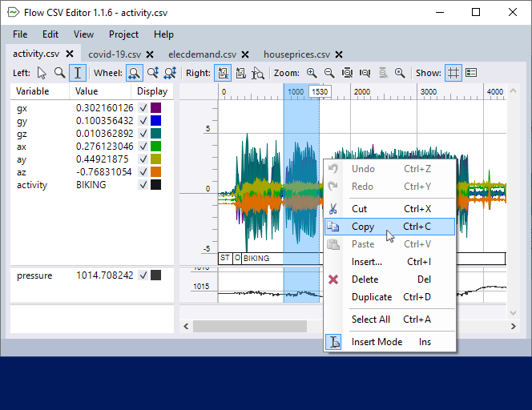Select second right-click mode icon

point(241,73)
